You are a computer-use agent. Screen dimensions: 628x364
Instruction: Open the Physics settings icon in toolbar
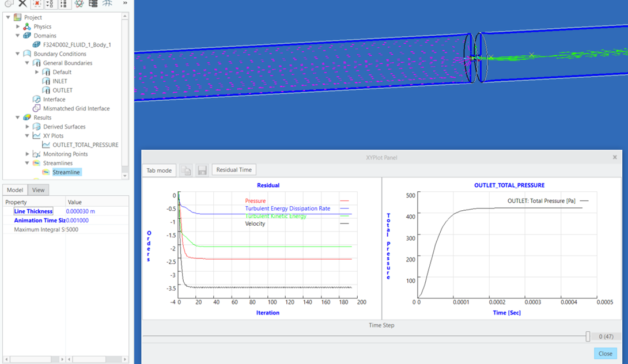(x=80, y=5)
